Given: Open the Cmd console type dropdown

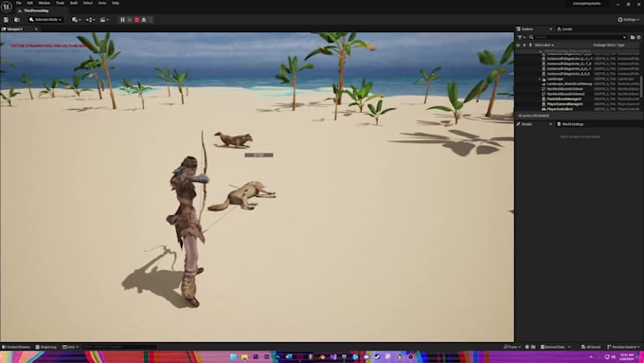Looking at the screenshot, I should [x=70, y=347].
